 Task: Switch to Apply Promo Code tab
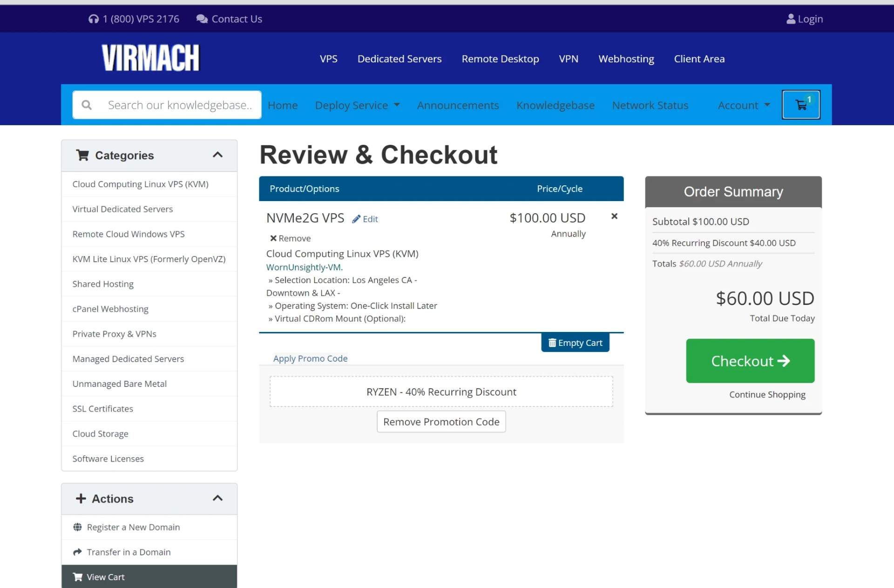[310, 358]
